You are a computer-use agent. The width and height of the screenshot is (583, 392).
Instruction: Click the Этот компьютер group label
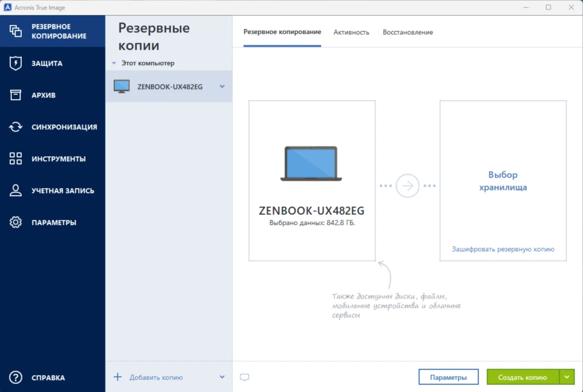pos(148,63)
